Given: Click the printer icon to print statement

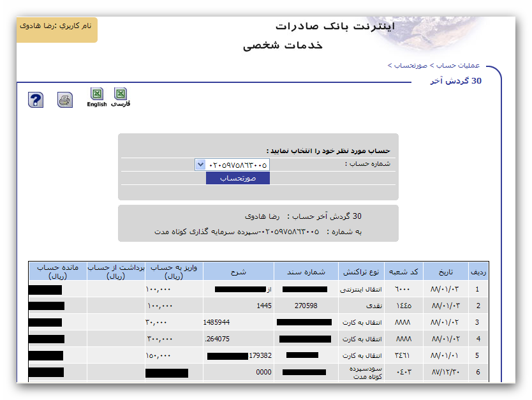Looking at the screenshot, I should 65,100.
